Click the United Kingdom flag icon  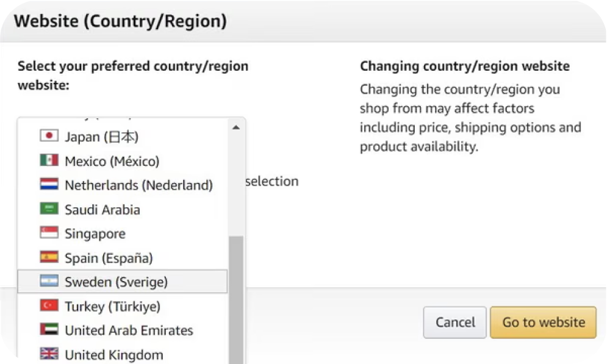point(49,354)
